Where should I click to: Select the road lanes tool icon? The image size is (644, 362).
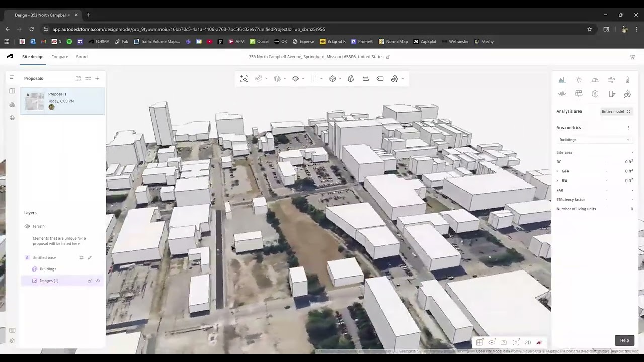pos(314,79)
